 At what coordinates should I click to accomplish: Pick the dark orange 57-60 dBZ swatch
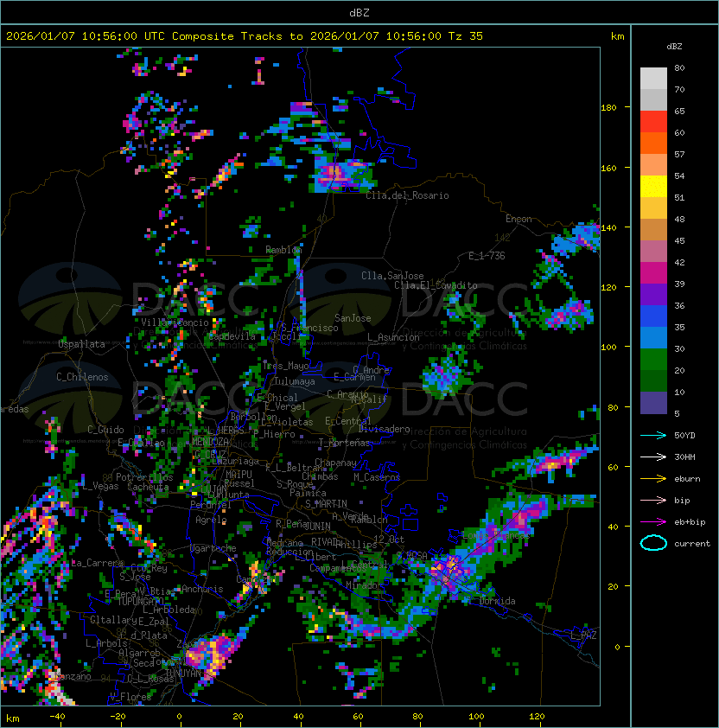tap(653, 143)
